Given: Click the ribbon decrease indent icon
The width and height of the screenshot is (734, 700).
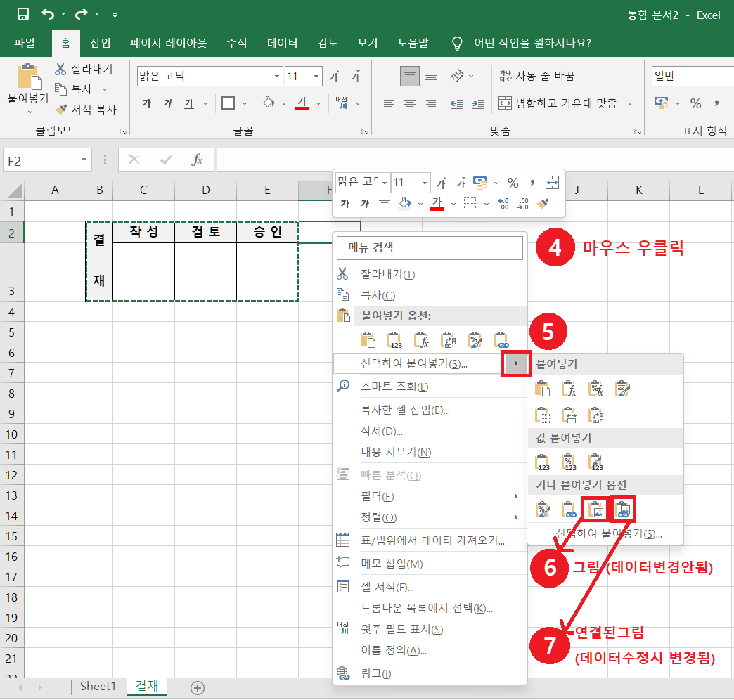Looking at the screenshot, I should [x=456, y=103].
